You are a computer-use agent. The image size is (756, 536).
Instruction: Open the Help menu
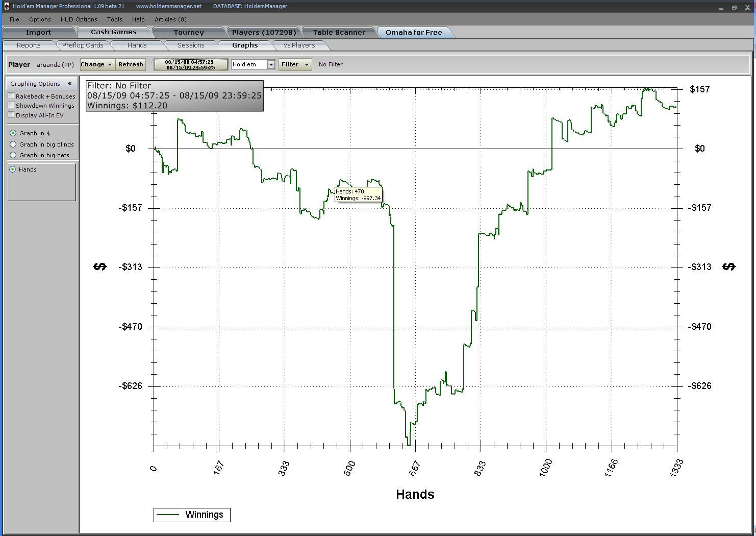(x=138, y=19)
